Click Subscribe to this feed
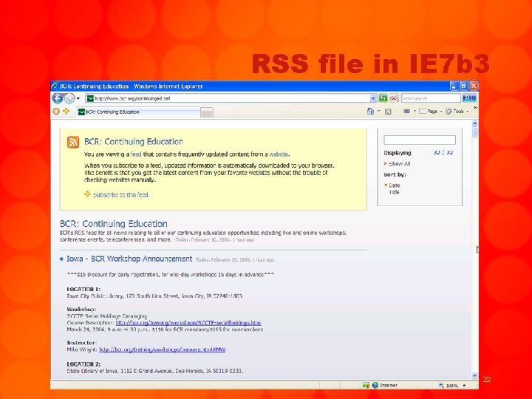This screenshot has width=532, height=399. (x=121, y=195)
